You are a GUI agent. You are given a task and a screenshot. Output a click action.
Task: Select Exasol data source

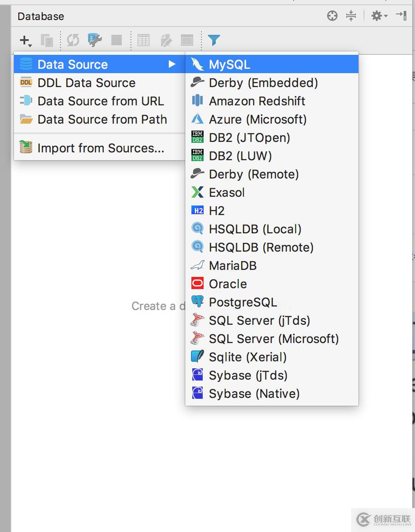[272, 192]
